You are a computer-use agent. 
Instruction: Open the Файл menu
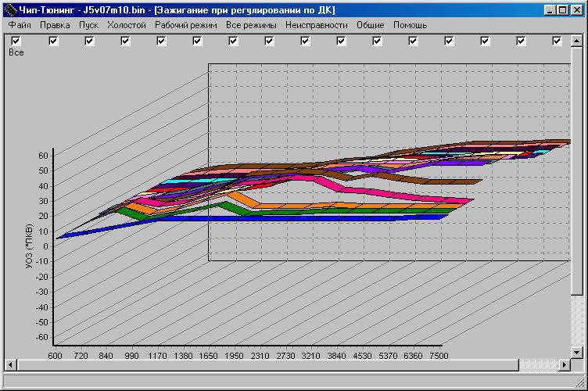(20, 25)
